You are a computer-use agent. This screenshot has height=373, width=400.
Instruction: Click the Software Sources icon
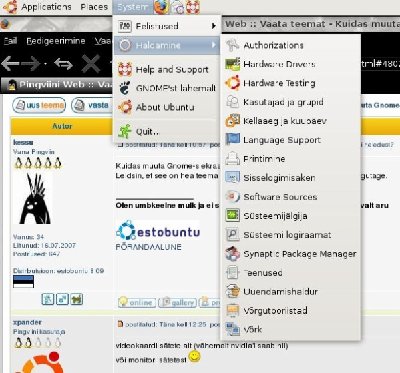(x=232, y=197)
